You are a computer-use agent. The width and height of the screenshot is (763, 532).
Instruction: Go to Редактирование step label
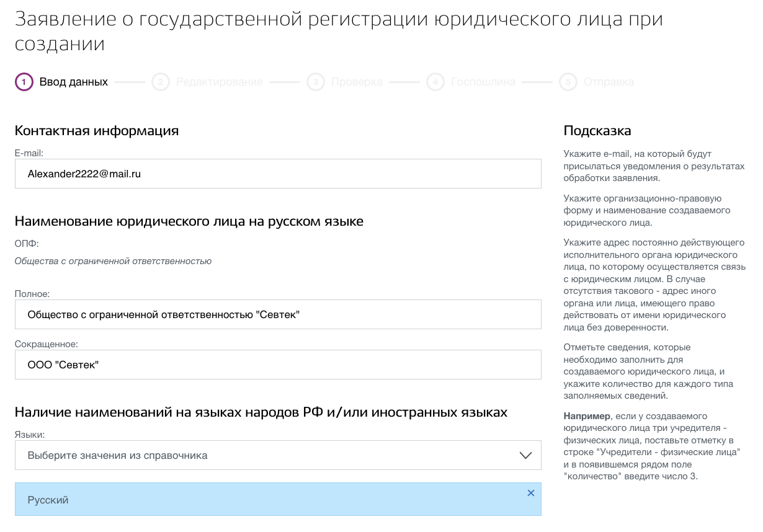[220, 82]
